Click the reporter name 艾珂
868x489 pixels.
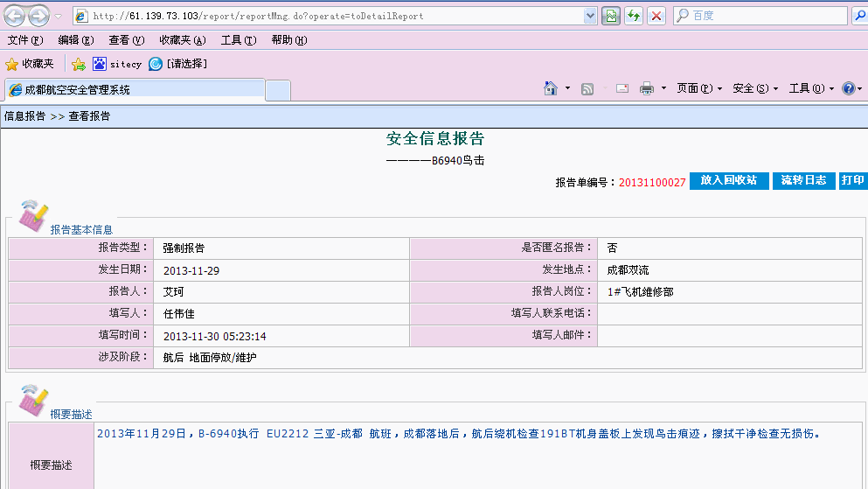pyautogui.click(x=174, y=292)
